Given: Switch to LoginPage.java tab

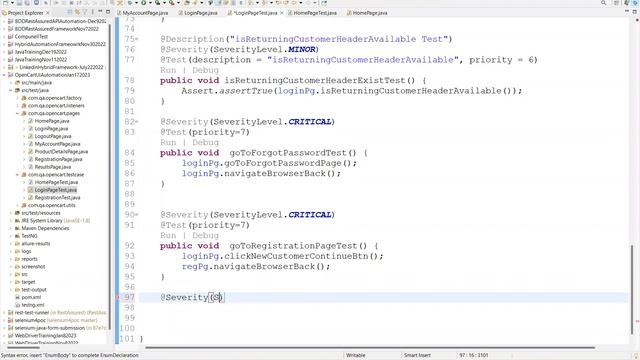Looking at the screenshot, I should click(x=198, y=13).
